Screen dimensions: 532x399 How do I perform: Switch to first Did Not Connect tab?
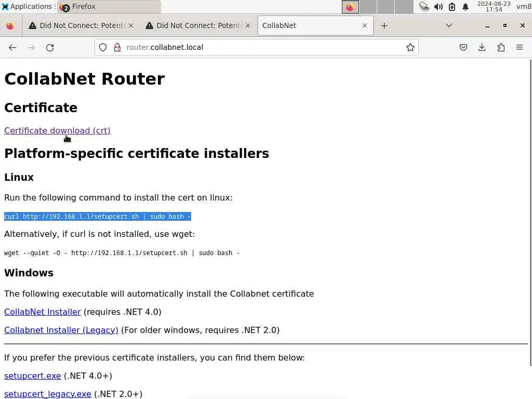(81, 25)
